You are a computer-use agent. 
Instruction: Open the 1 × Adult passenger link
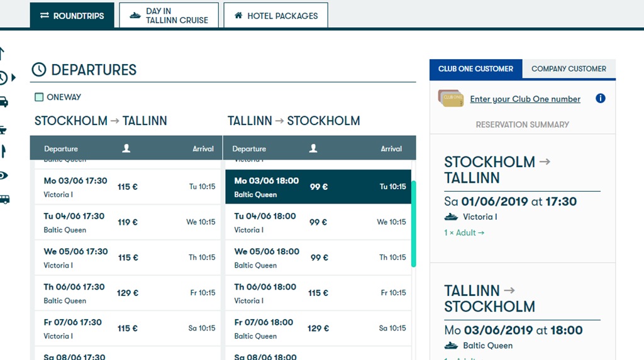464,232
